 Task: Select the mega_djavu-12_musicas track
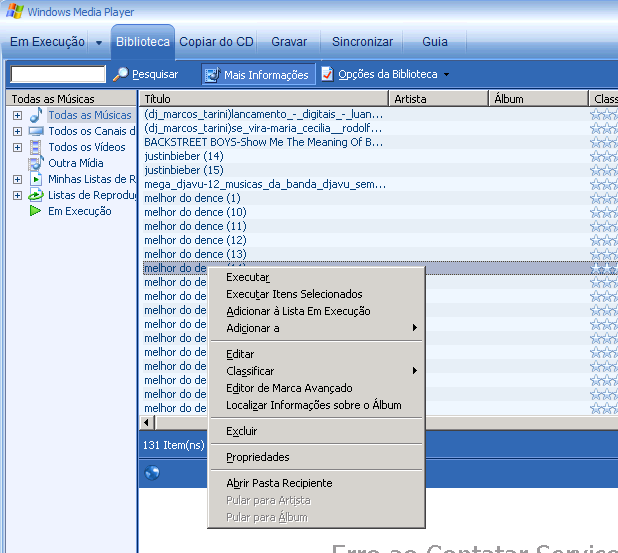click(x=264, y=184)
